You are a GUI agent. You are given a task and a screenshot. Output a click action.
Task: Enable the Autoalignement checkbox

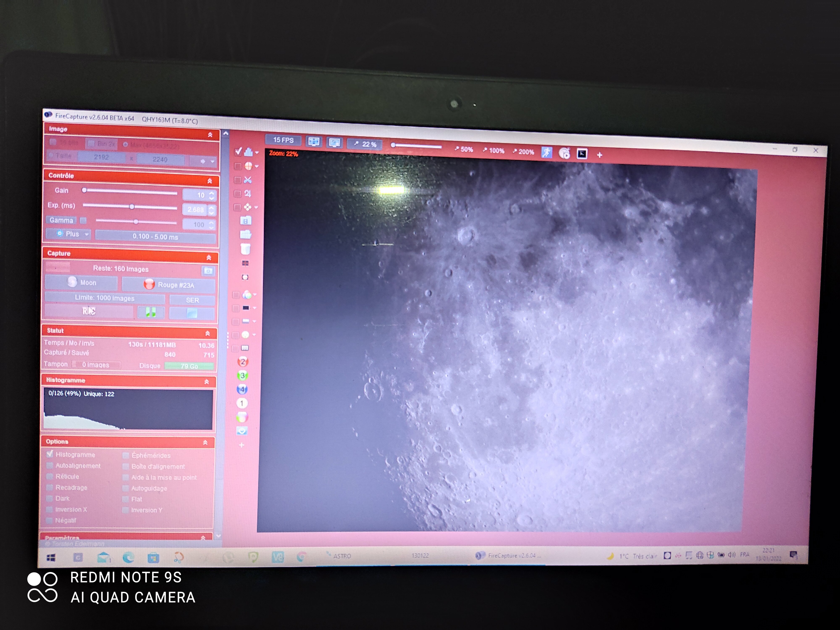(50, 466)
